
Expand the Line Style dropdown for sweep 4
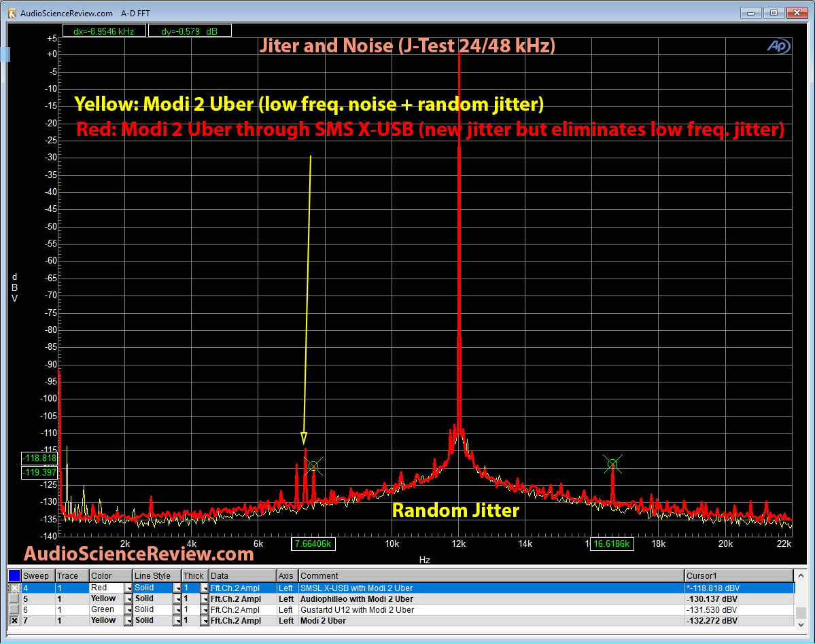click(177, 588)
